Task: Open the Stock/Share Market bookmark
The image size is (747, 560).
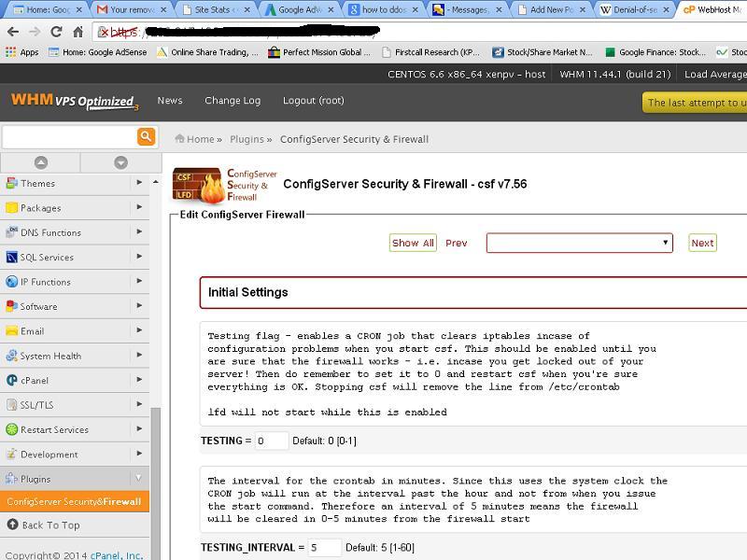Action: point(543,52)
